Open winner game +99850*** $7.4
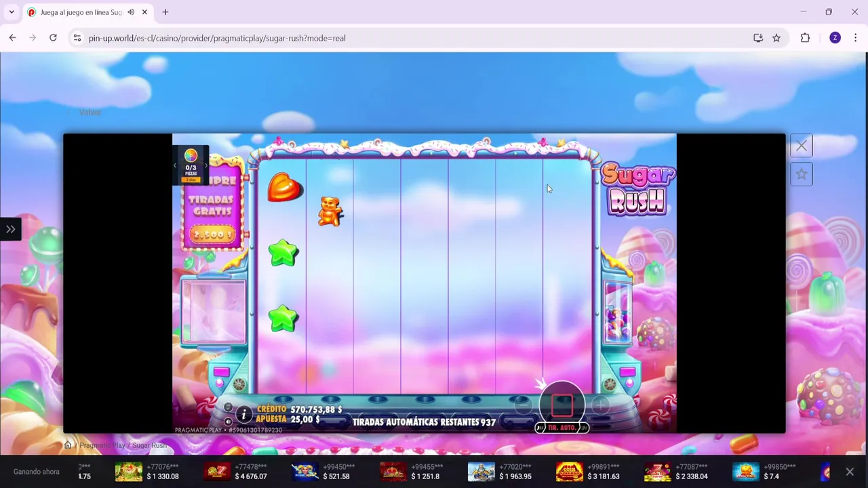Screen dimensions: 868x488 [x=764, y=472]
